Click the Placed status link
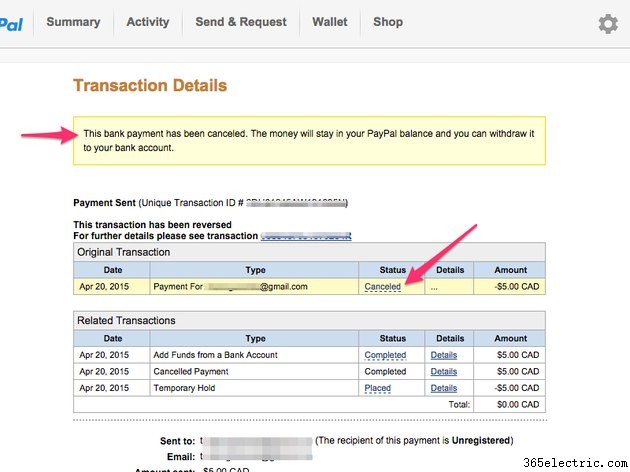The width and height of the screenshot is (630, 472). (377, 388)
